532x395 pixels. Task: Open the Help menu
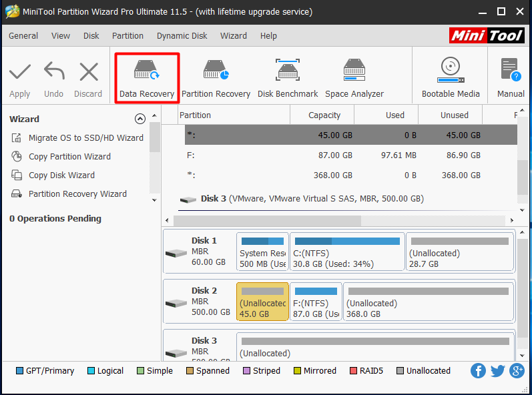point(268,35)
